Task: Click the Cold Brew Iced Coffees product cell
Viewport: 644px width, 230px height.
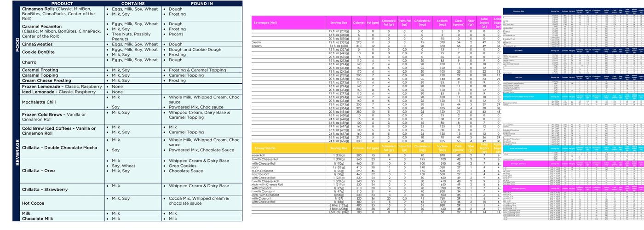Action: tap(62, 131)
